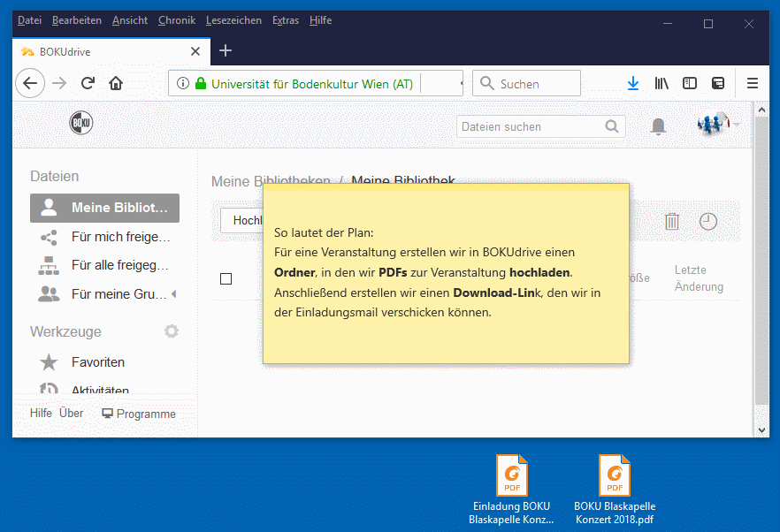Select Einladung BOKU Blaskapelle PDF on desktop
This screenshot has height=532, width=780.
click(511, 490)
